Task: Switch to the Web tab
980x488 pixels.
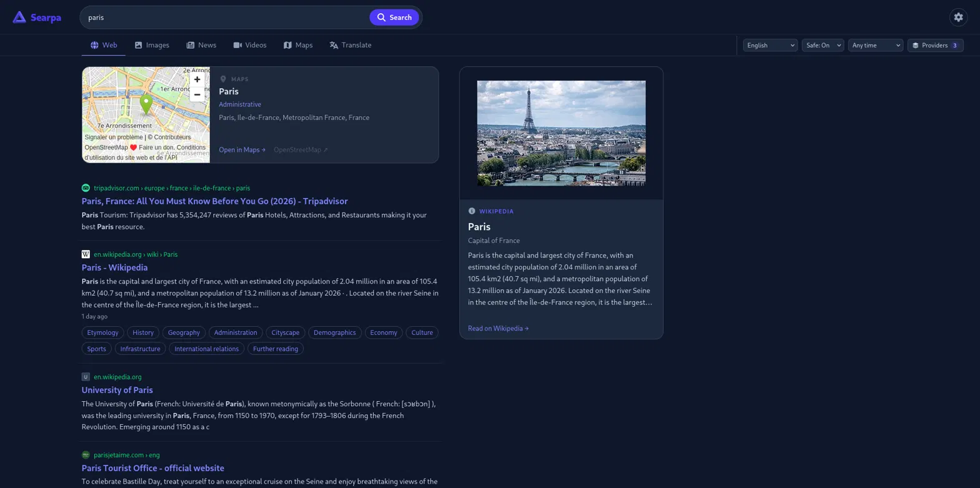Action: pos(104,45)
